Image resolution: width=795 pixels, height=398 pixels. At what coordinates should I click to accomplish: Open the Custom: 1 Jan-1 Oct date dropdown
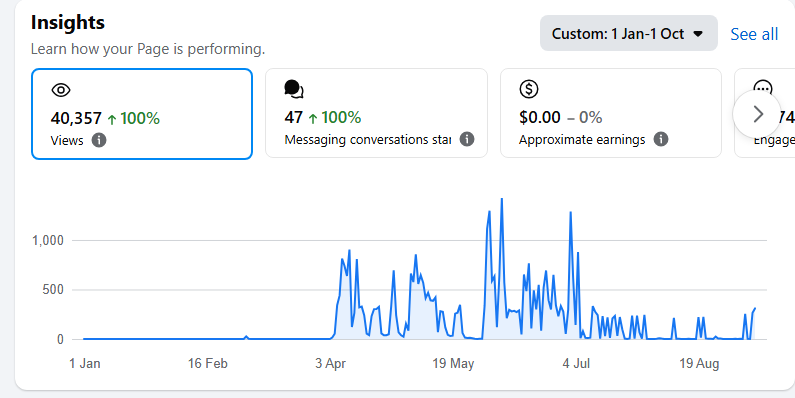tap(629, 33)
